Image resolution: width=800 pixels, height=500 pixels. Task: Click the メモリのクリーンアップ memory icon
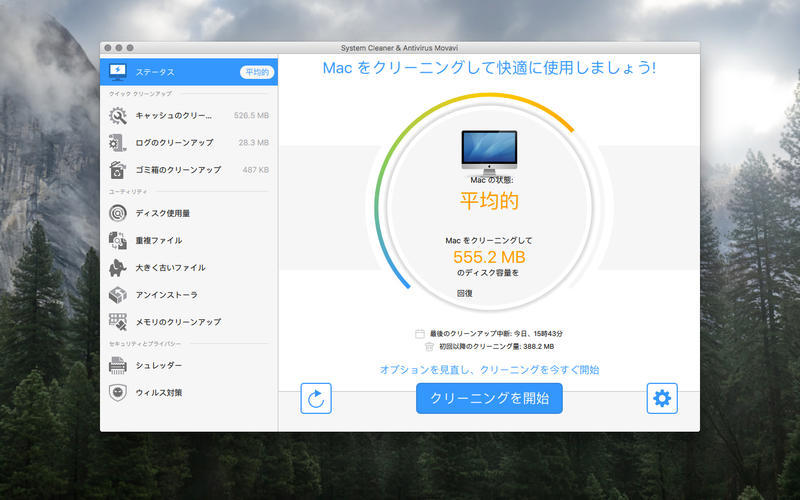[x=118, y=322]
